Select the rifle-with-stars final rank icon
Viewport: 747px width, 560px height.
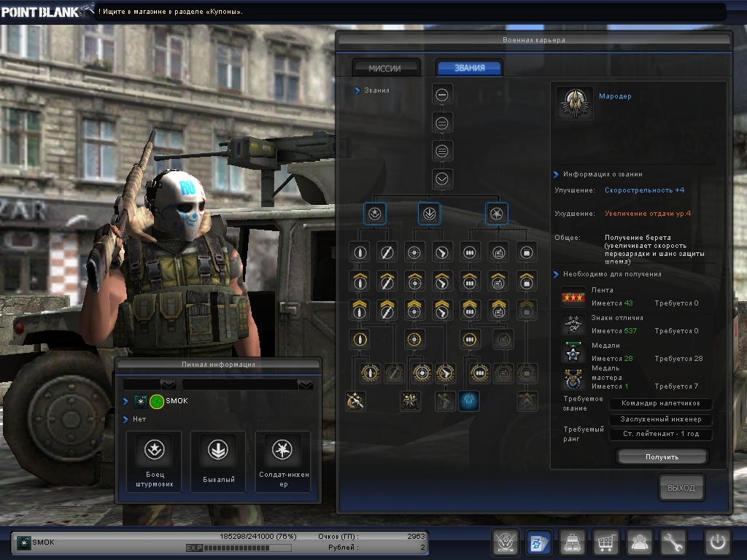coord(355,401)
